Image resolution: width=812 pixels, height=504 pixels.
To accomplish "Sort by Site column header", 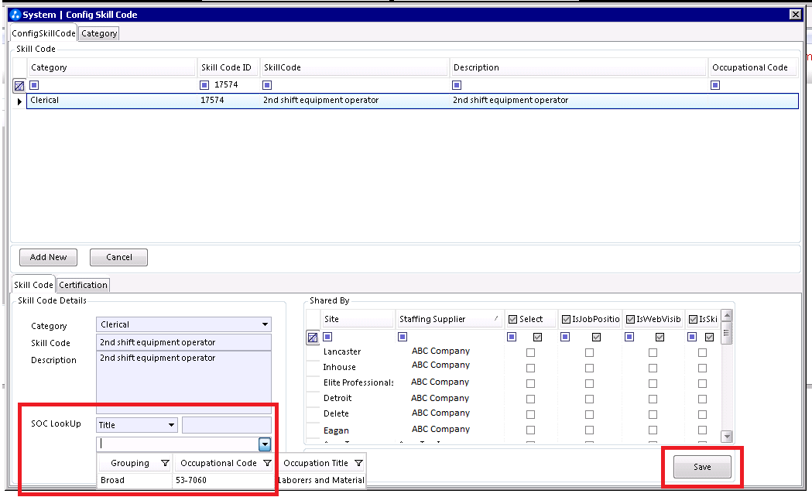I will pos(358,319).
